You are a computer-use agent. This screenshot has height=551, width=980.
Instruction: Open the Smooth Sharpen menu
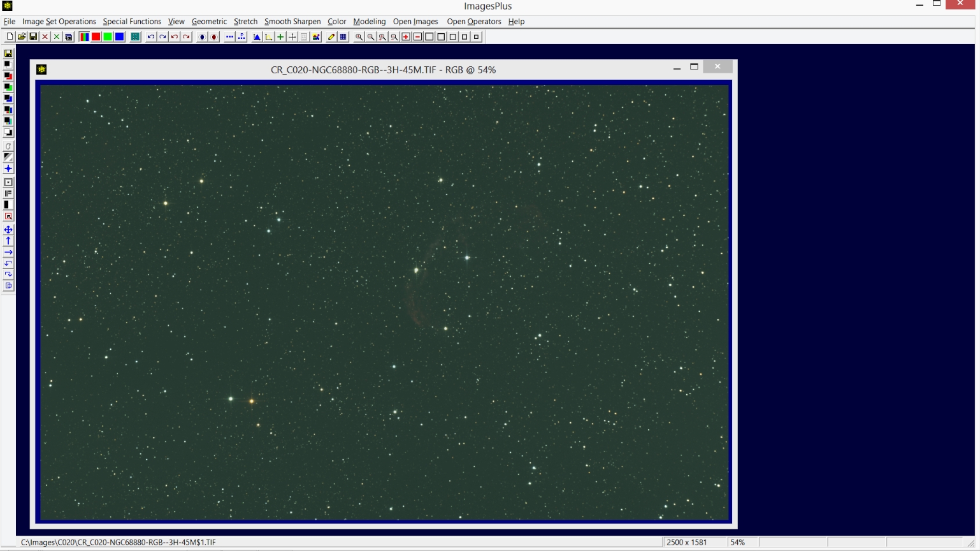pos(292,22)
